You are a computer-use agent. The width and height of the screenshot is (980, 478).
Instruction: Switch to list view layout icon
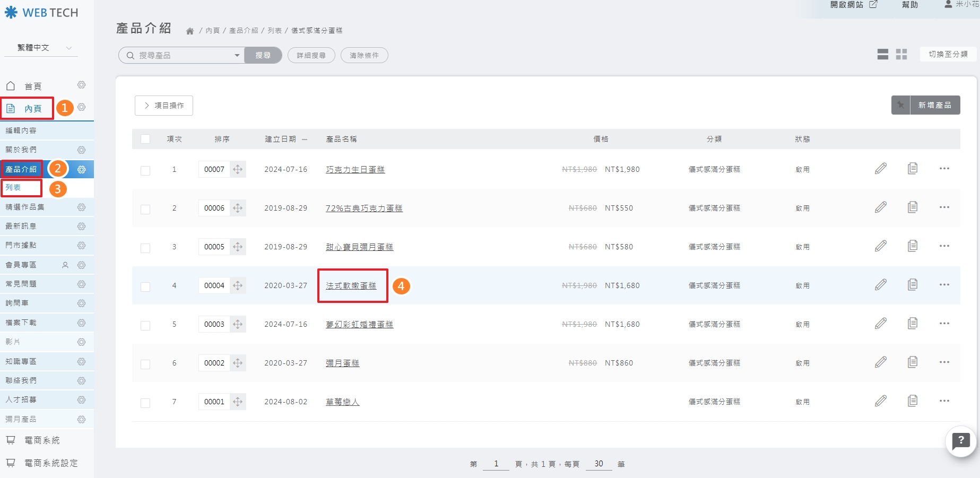point(882,54)
